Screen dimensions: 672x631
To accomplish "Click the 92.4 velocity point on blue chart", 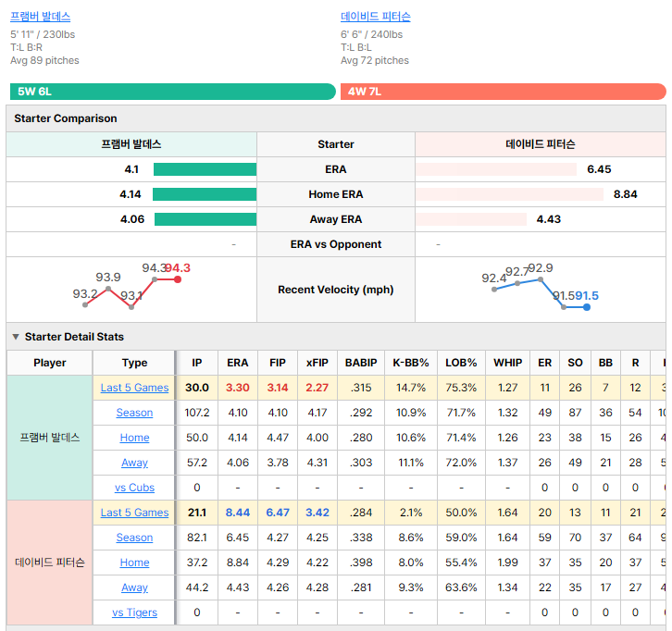I will coord(494,290).
